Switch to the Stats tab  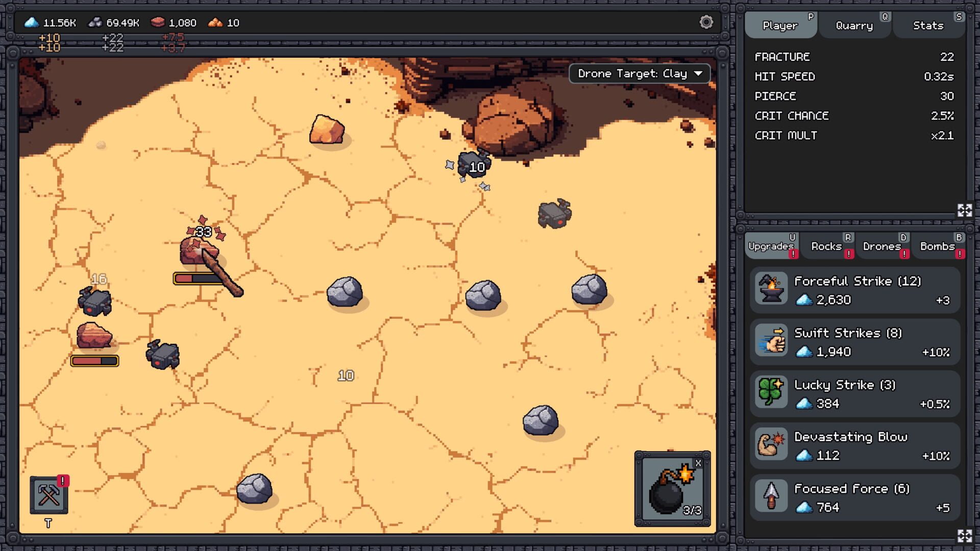(927, 25)
